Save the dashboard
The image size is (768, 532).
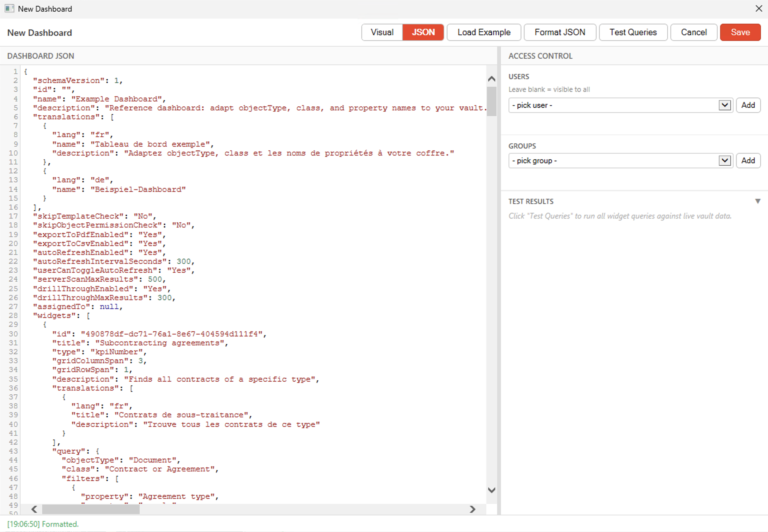(x=740, y=32)
